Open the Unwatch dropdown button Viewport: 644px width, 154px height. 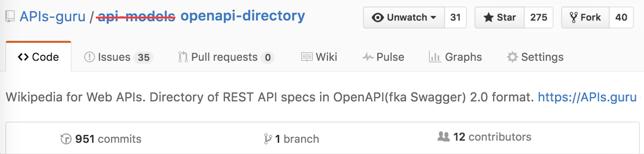coord(404,18)
